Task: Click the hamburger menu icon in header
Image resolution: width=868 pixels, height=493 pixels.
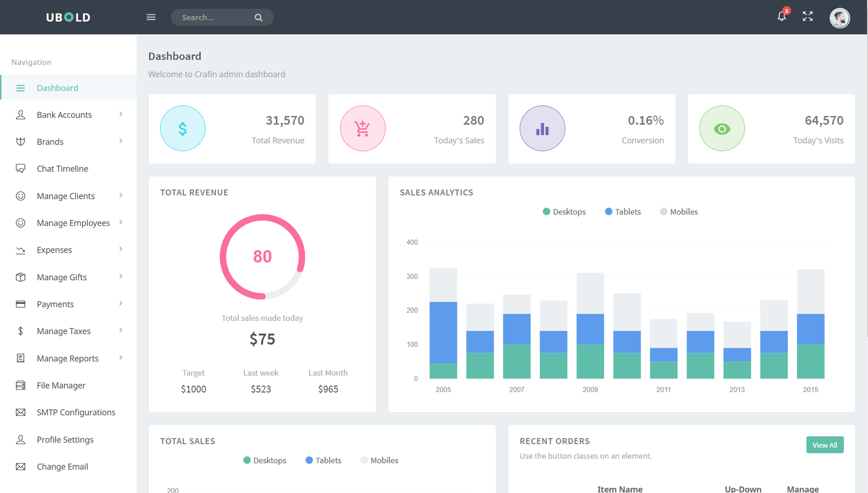Action: coord(151,17)
